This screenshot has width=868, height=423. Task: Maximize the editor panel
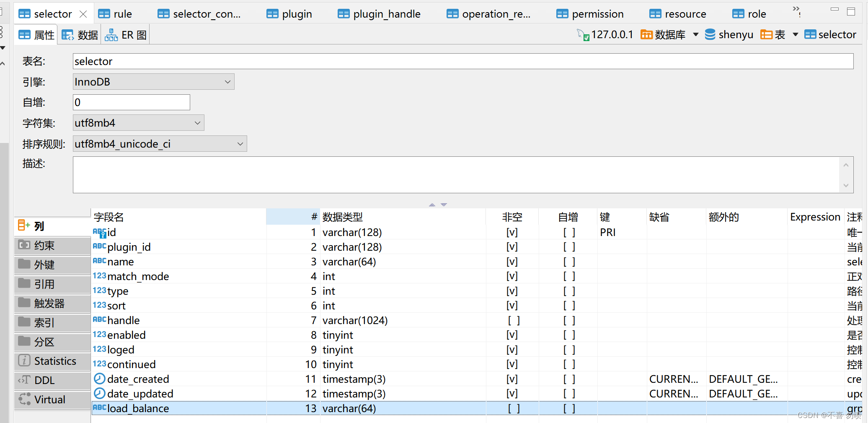851,11
